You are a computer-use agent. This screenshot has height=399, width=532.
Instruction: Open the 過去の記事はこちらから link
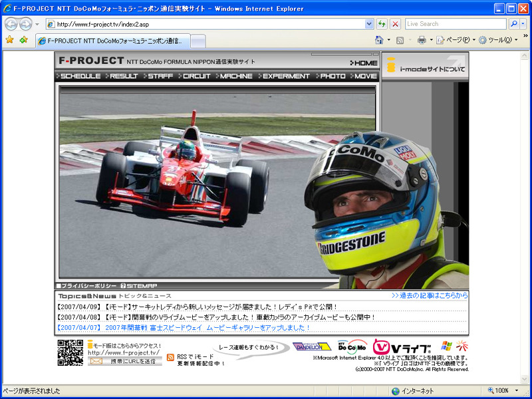(x=430, y=295)
